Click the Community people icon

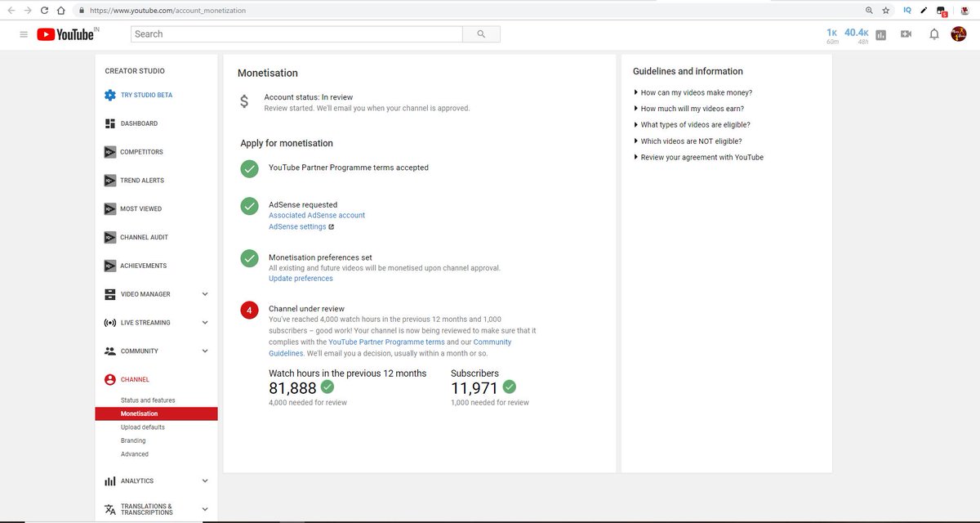click(x=110, y=351)
